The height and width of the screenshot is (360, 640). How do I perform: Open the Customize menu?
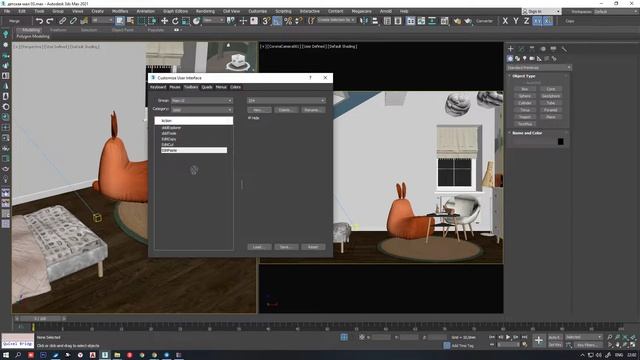click(x=258, y=11)
